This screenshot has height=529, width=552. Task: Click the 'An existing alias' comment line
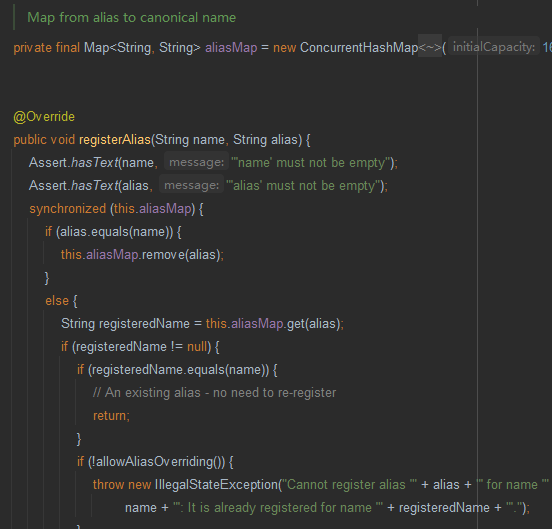point(214,392)
